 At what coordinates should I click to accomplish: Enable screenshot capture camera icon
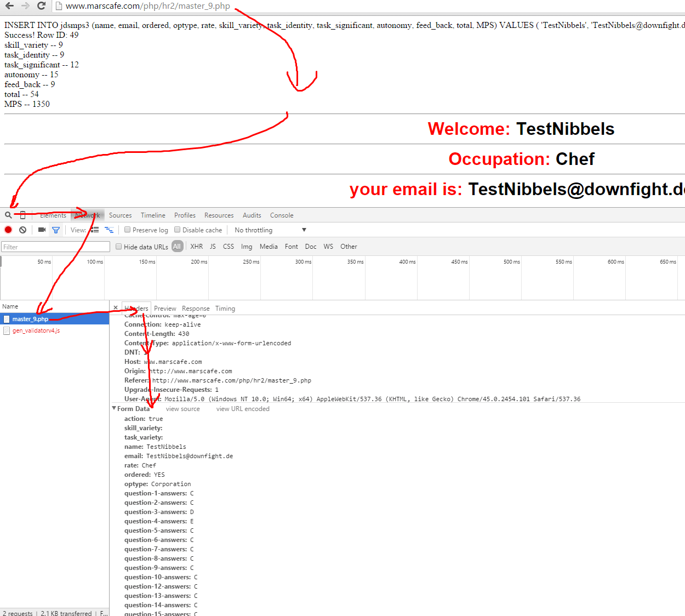(42, 230)
